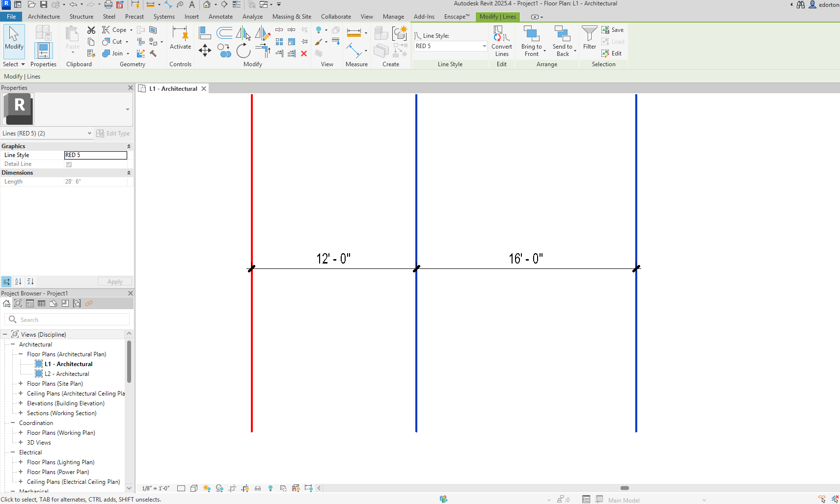Viewport: 840px width, 504px height.
Task: Collapse the Coordination tree node
Action: (13, 423)
